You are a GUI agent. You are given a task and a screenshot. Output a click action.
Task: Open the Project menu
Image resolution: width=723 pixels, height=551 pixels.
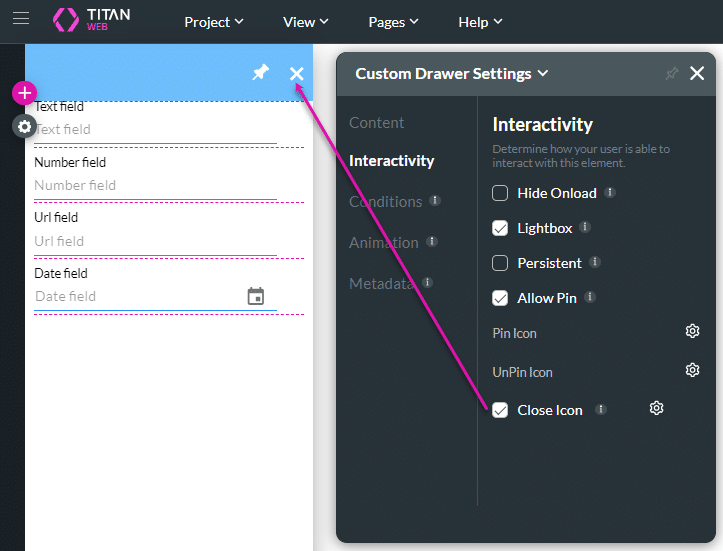pyautogui.click(x=213, y=22)
